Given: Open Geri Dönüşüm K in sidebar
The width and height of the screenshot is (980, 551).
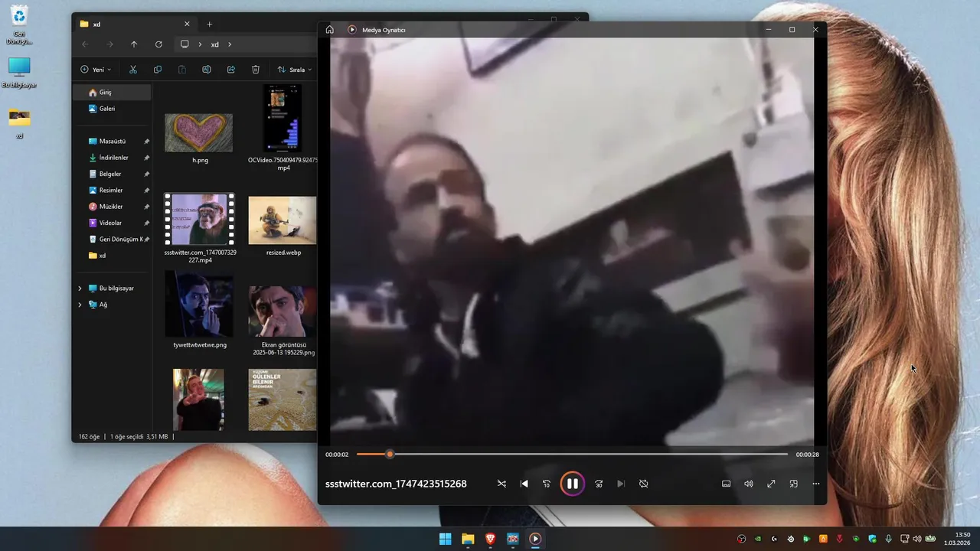Looking at the screenshot, I should click(113, 239).
